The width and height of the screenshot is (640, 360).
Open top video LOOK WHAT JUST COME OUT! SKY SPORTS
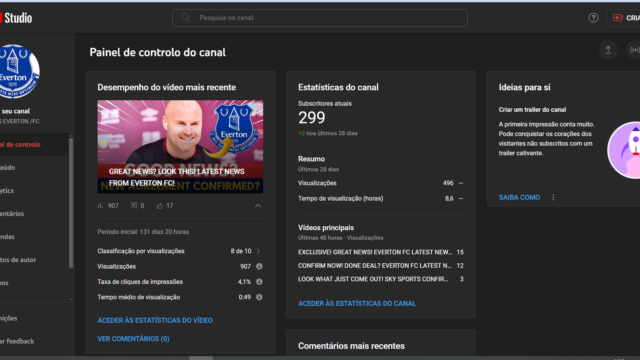coord(373,279)
